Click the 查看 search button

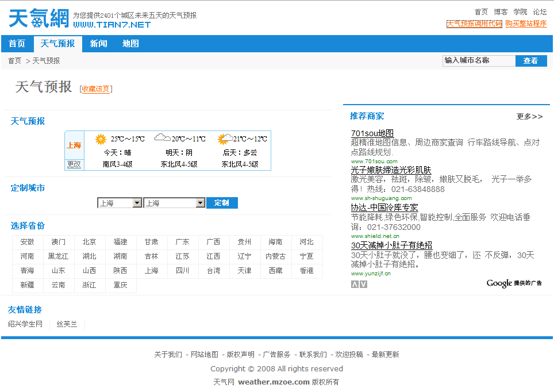tap(531, 61)
